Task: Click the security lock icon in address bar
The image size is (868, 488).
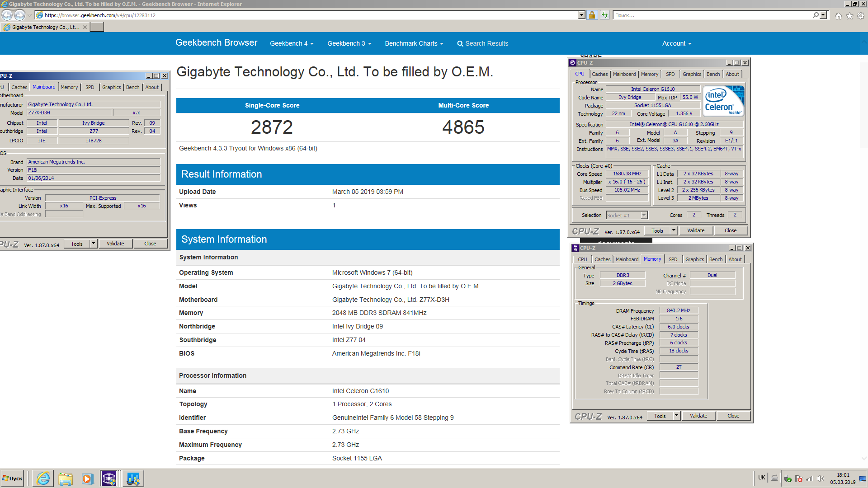Action: [592, 15]
